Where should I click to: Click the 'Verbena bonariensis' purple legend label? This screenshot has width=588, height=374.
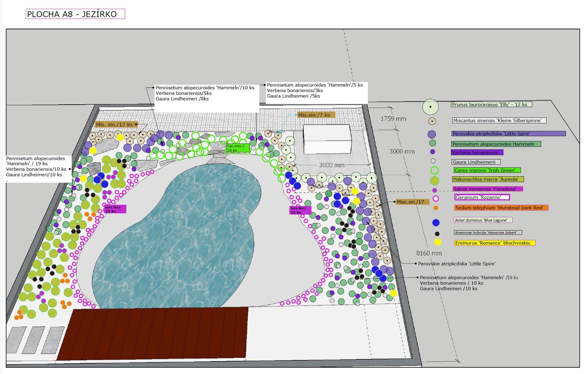point(477,152)
